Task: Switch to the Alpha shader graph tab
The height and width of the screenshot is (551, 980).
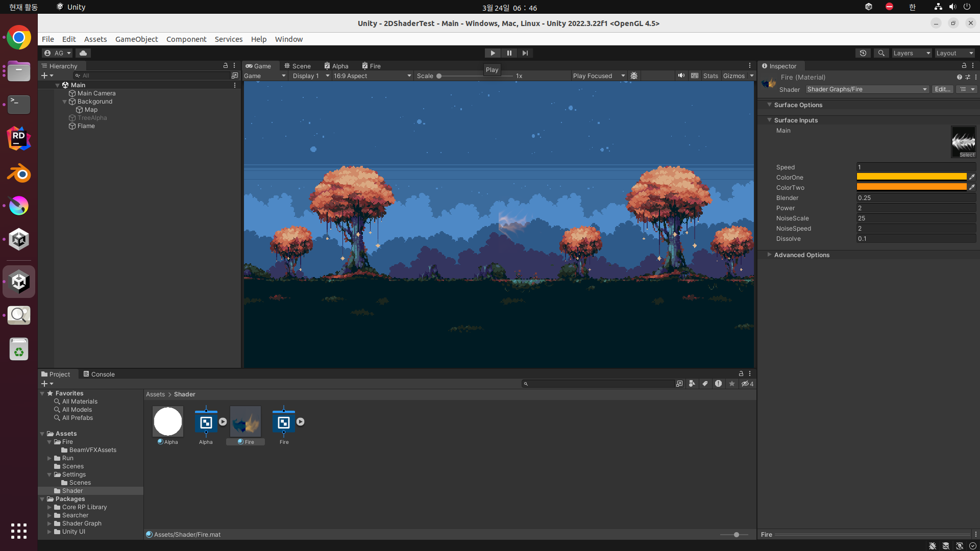Action: click(336, 66)
